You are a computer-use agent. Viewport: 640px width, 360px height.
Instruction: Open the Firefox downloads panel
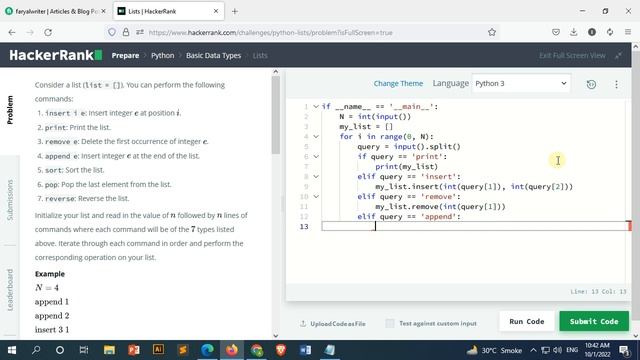[573, 32]
